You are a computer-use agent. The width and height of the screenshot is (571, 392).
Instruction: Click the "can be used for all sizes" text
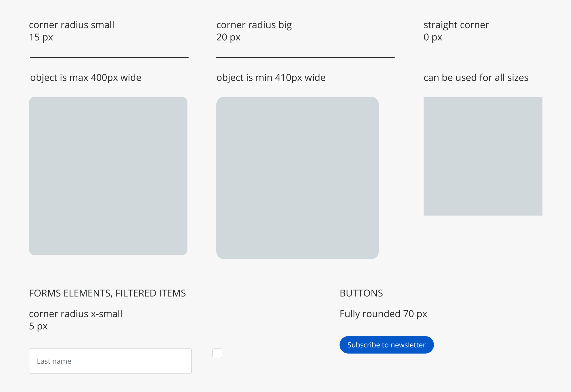click(476, 77)
